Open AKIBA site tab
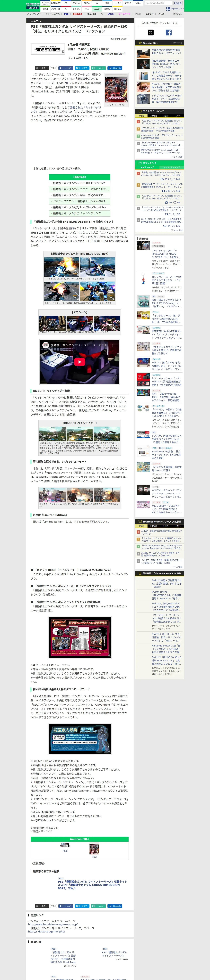This screenshot has width=210, height=980. tap(87, 3)
